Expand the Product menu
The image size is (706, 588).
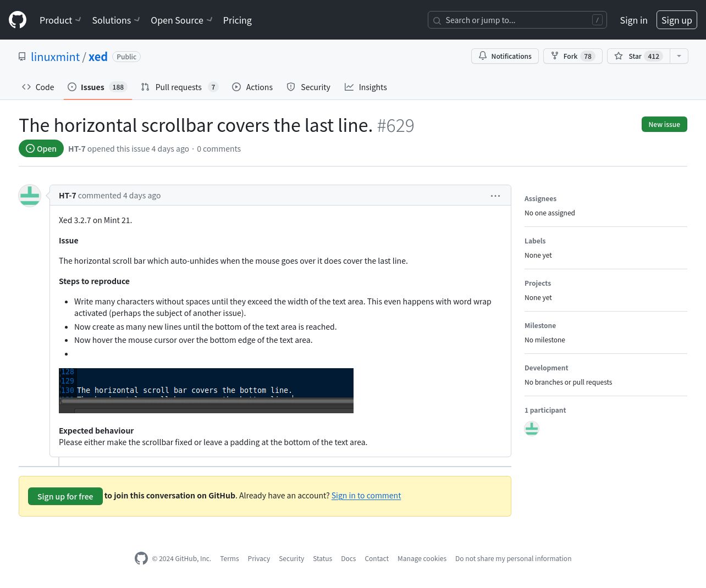tap(60, 20)
